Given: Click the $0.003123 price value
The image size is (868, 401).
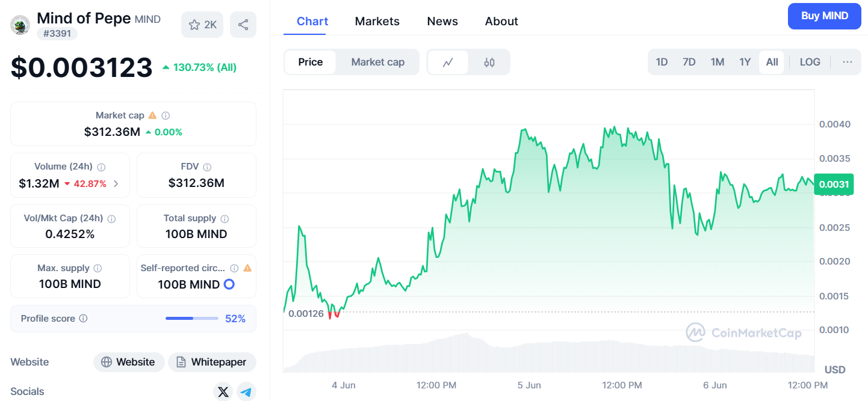Looking at the screenshot, I should coord(82,67).
